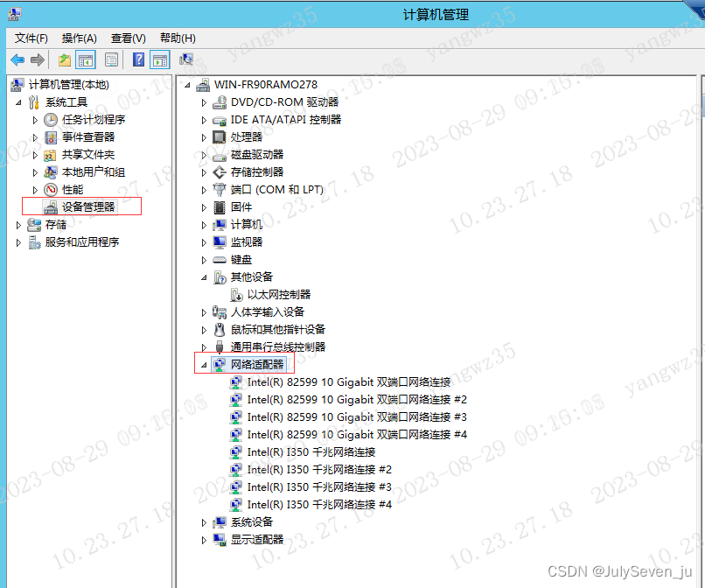Collapse the 其他设备 category arrow

(204, 277)
